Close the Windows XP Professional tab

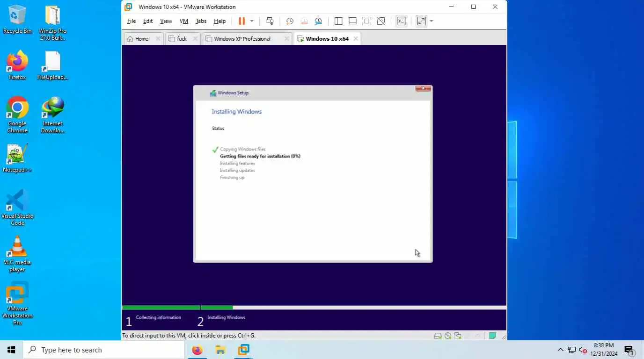pyautogui.click(x=287, y=39)
